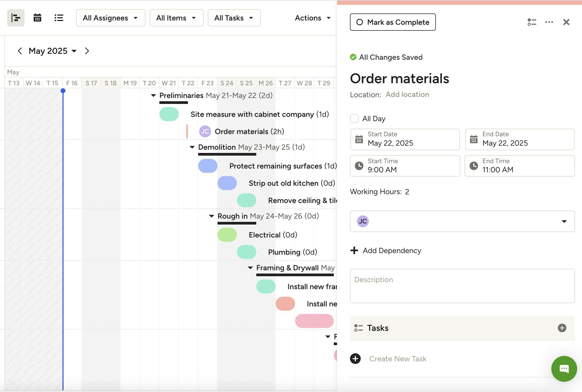Collapse the Preliminaries group triangle
The height and width of the screenshot is (392, 582).
coord(153,96)
